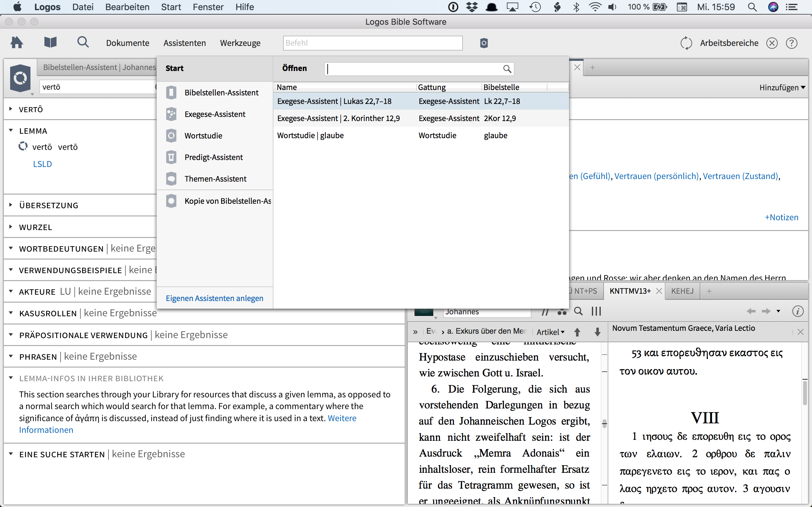Select Wortstudie in the Start list
Image resolution: width=812 pixels, height=507 pixels.
click(x=203, y=136)
